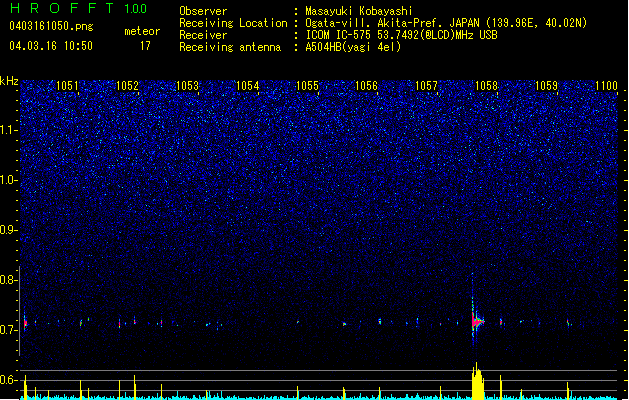Click the 1051 time axis marker
The image size is (629, 400).
point(67,85)
